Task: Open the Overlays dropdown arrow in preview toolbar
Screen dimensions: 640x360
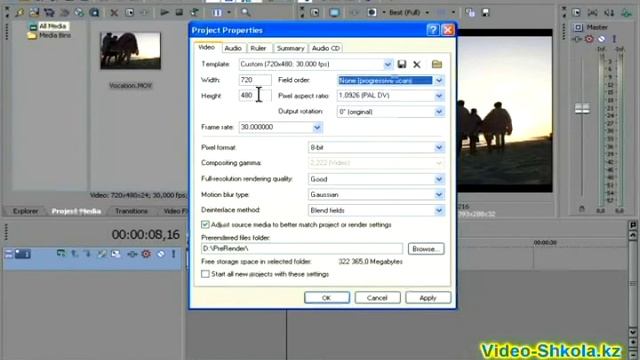Action: coord(453,13)
